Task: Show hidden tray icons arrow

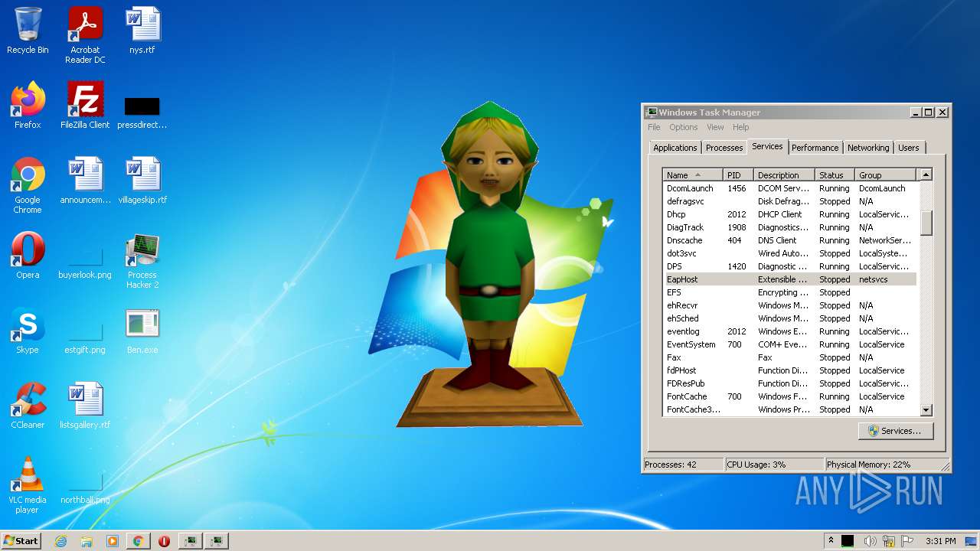Action: coord(831,540)
